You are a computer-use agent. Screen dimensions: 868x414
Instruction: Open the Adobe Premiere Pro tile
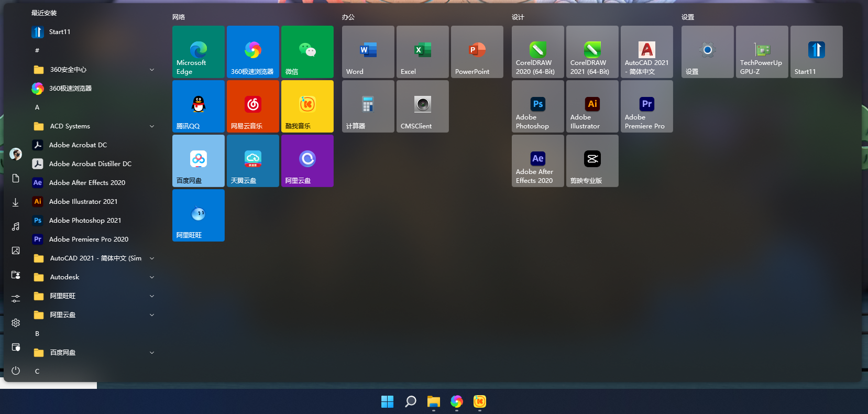647,106
